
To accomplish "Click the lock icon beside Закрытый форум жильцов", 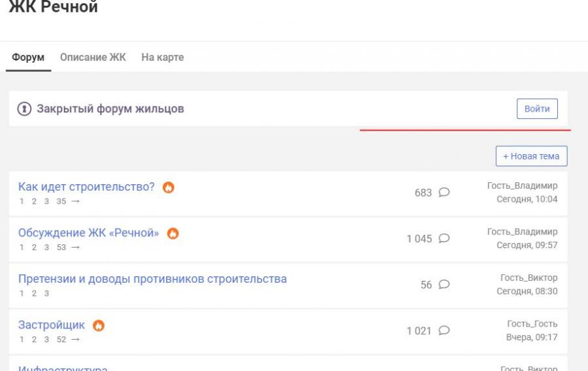I will [x=24, y=109].
